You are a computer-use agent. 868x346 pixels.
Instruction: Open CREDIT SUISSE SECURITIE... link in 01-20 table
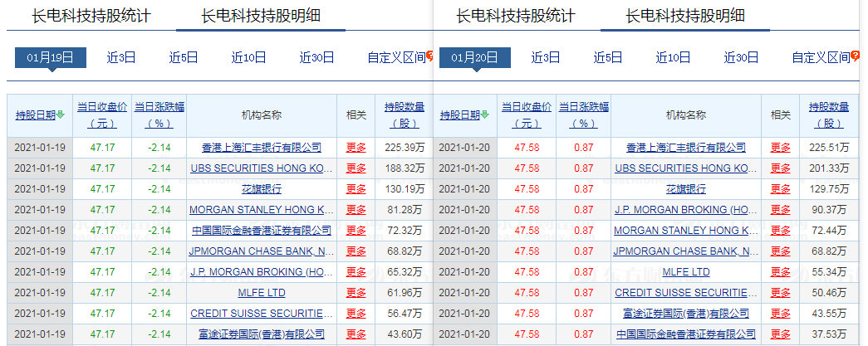(686, 292)
